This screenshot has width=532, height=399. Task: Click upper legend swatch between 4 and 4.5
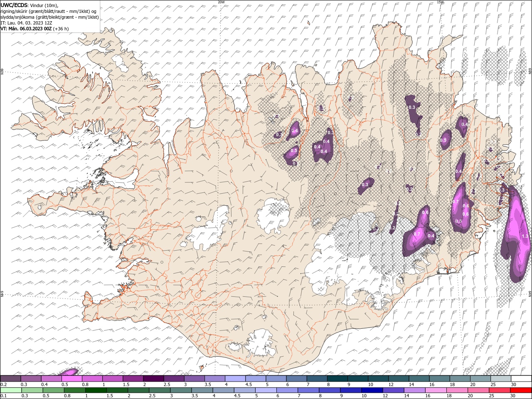(x=235, y=379)
